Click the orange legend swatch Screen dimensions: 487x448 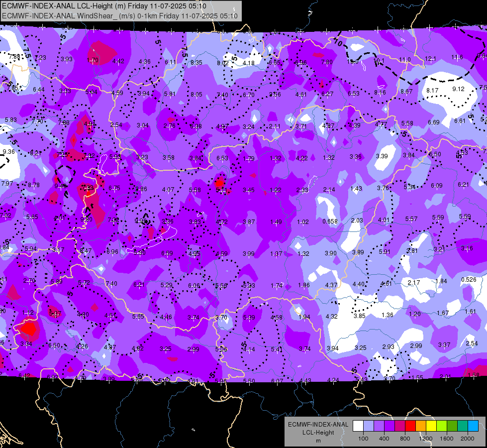click(x=421, y=426)
